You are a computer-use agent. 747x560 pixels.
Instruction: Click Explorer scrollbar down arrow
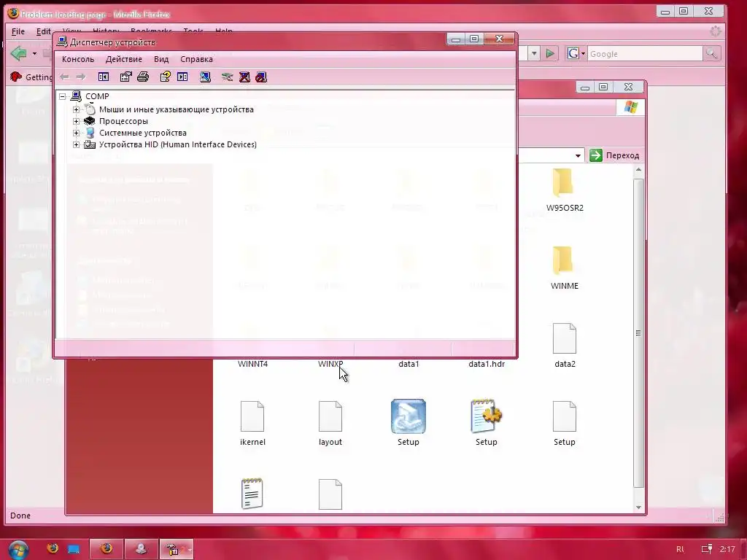point(639,507)
